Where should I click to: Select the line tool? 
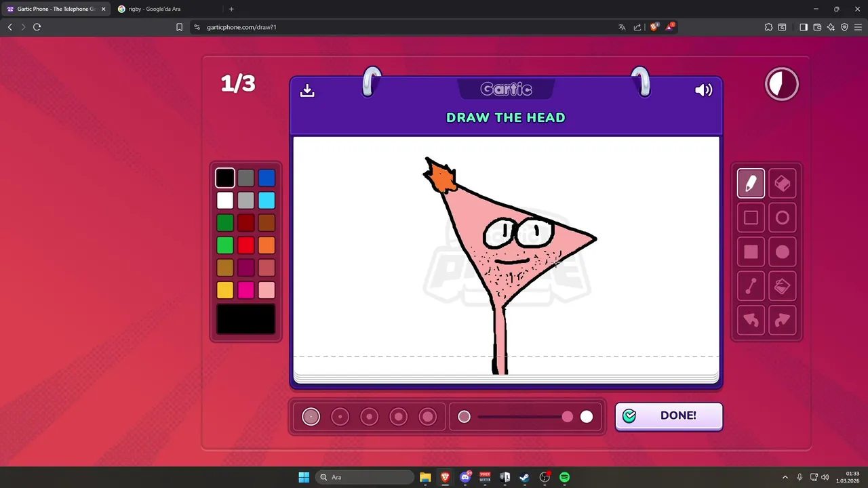click(x=751, y=286)
